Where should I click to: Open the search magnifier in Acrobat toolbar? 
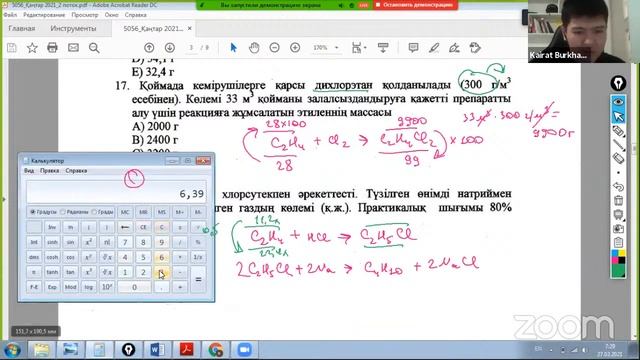(x=94, y=48)
